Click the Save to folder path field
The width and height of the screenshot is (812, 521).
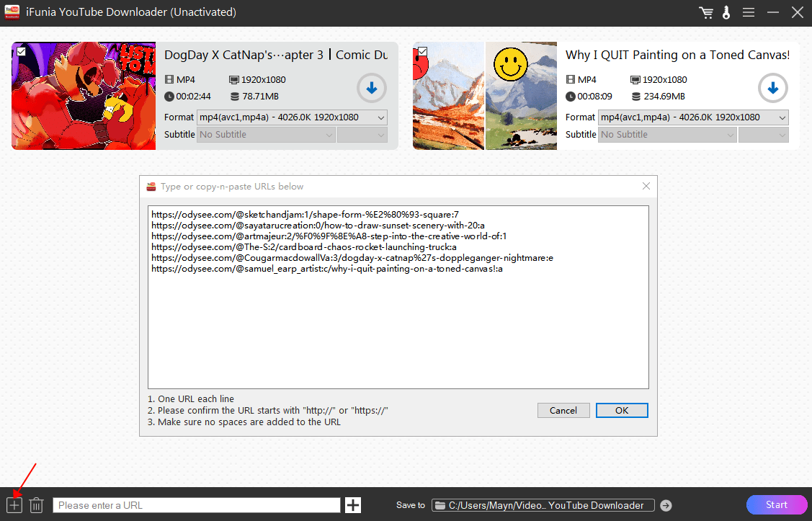(543, 505)
